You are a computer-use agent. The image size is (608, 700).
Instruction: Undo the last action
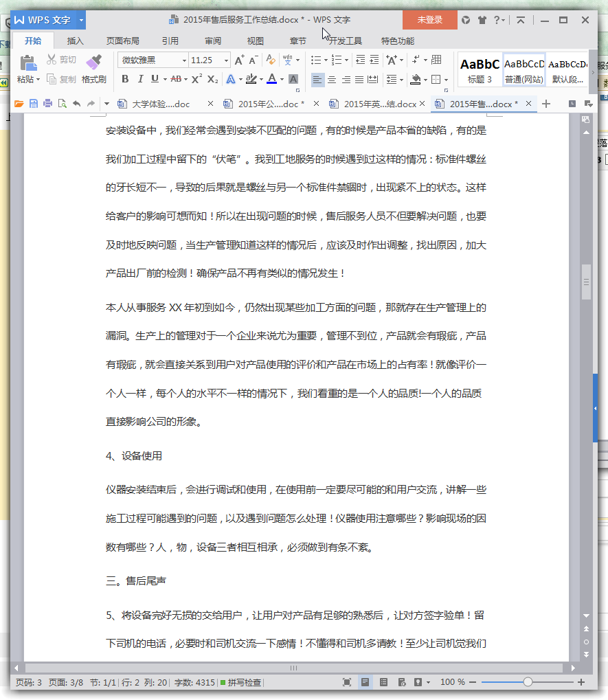[77, 104]
